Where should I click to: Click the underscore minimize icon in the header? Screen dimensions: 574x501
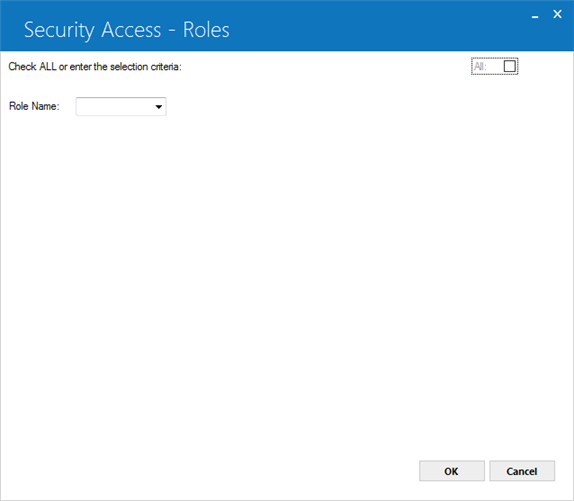click(535, 16)
